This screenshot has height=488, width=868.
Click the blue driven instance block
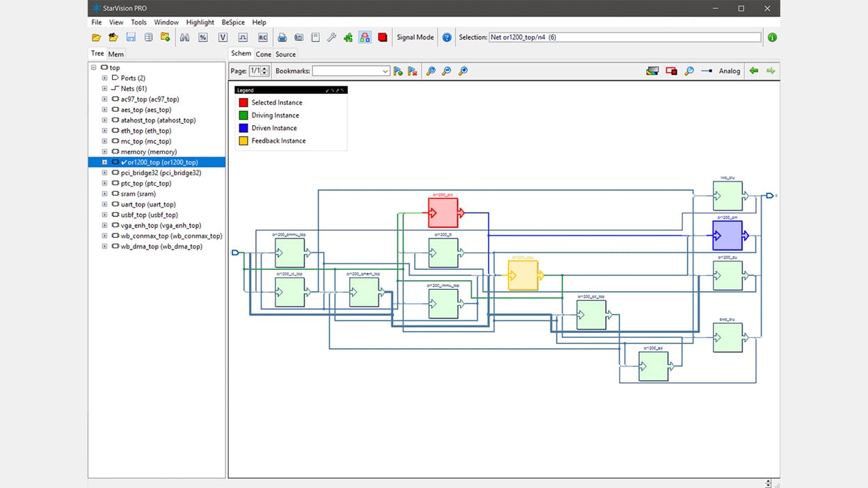pos(728,236)
